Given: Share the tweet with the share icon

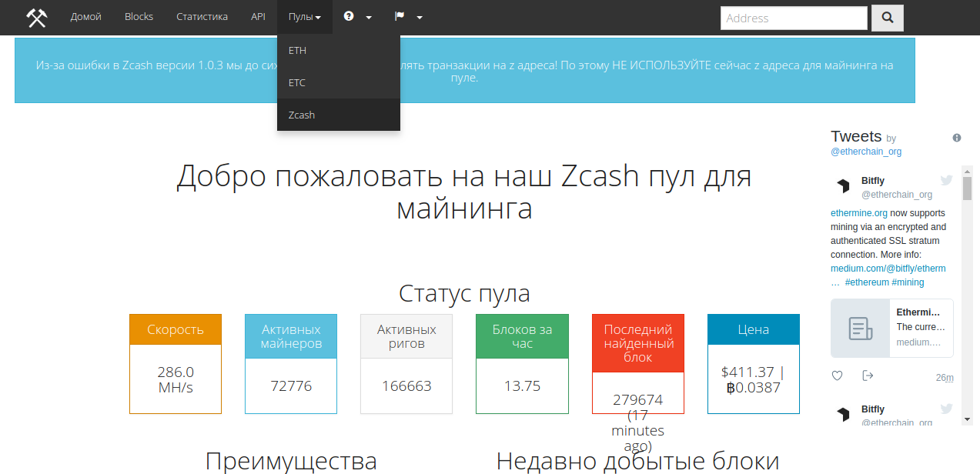Looking at the screenshot, I should 868,376.
